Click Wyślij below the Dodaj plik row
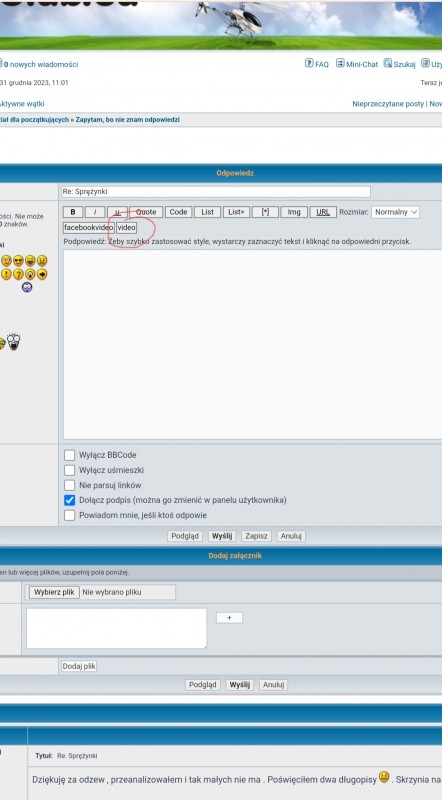The height and width of the screenshot is (800, 442). click(x=240, y=685)
